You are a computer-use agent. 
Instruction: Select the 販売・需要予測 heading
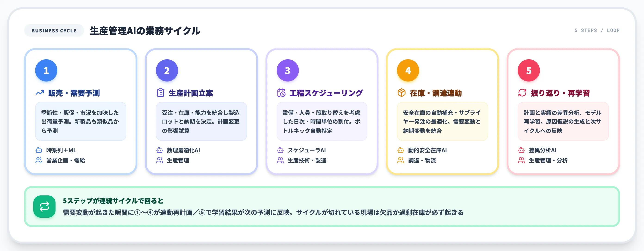pyautogui.click(x=74, y=93)
